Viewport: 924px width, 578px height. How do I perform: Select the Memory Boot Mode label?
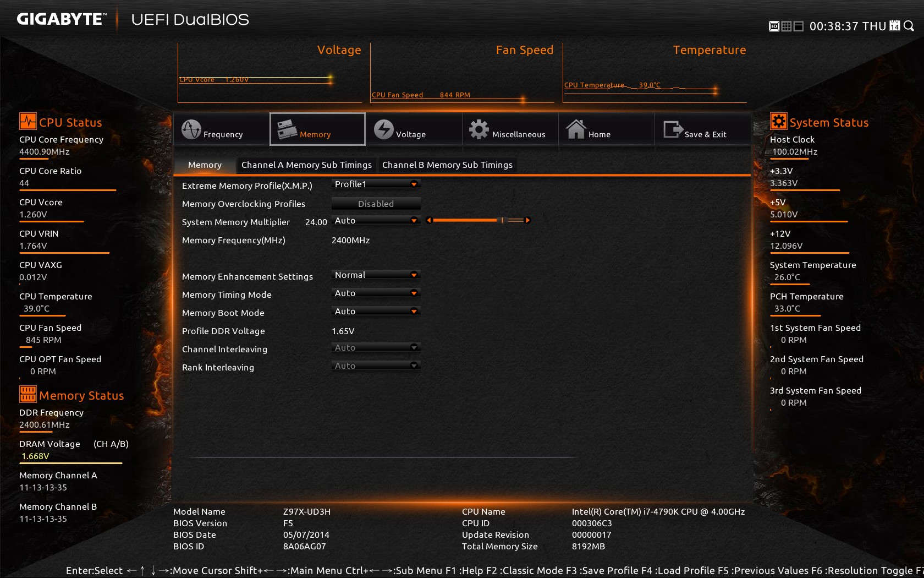223,313
